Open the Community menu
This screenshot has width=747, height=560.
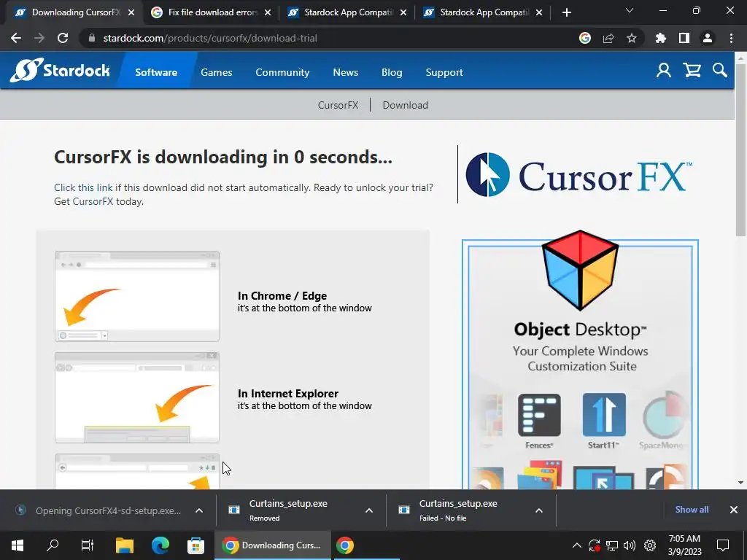point(282,72)
